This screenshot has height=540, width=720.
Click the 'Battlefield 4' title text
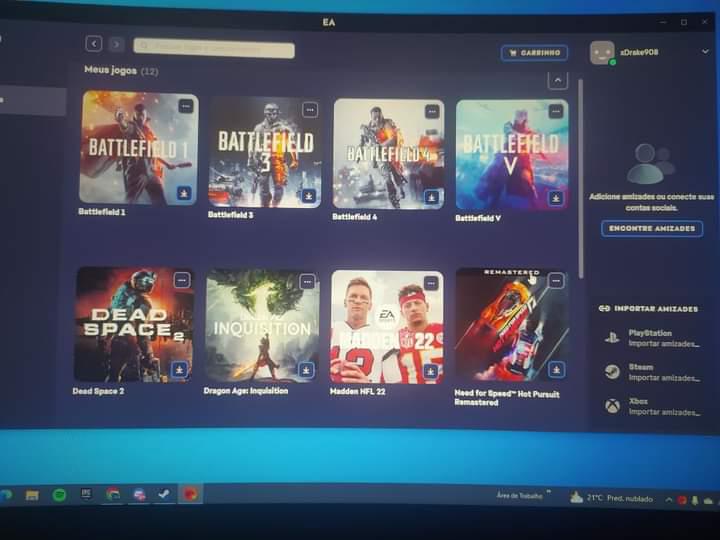354,217
